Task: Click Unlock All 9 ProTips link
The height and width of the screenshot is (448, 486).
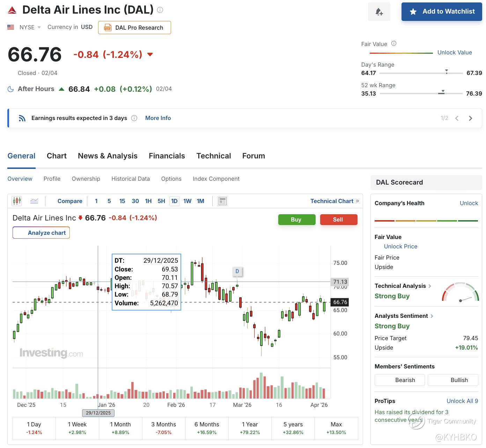Action: (x=462, y=401)
